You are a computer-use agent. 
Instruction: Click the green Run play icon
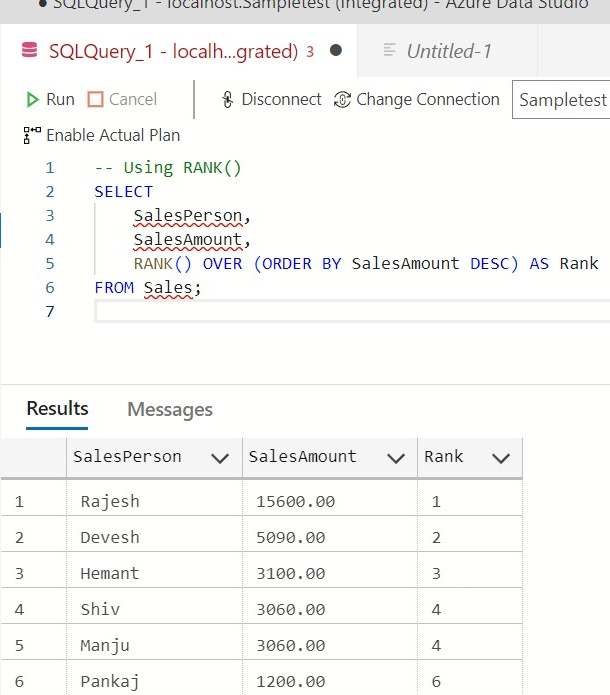32,100
